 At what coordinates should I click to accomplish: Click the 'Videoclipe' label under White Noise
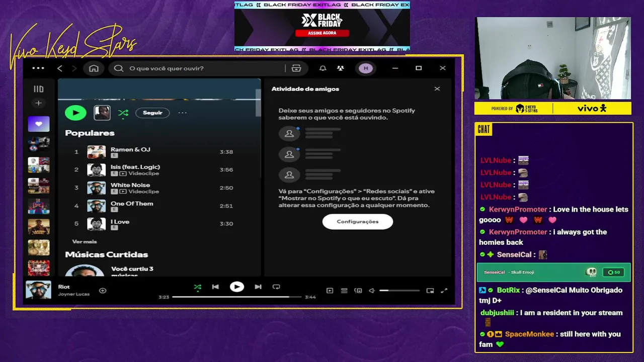pos(143,192)
